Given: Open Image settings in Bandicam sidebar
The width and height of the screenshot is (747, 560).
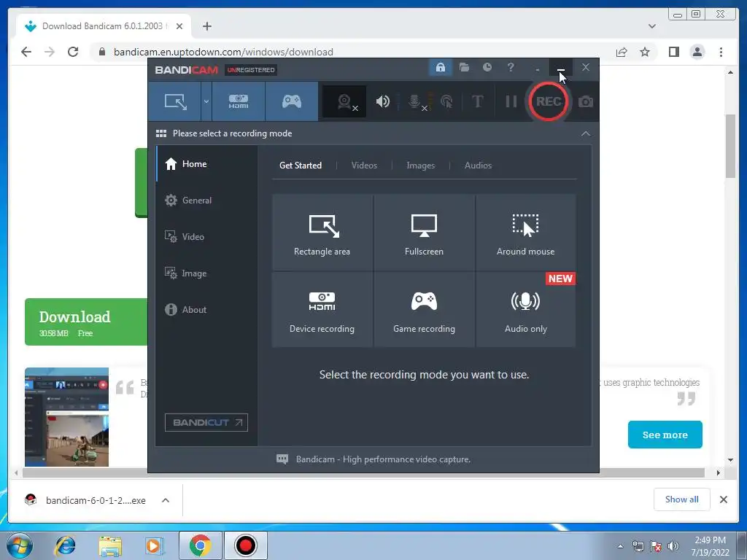Looking at the screenshot, I should (x=206, y=273).
